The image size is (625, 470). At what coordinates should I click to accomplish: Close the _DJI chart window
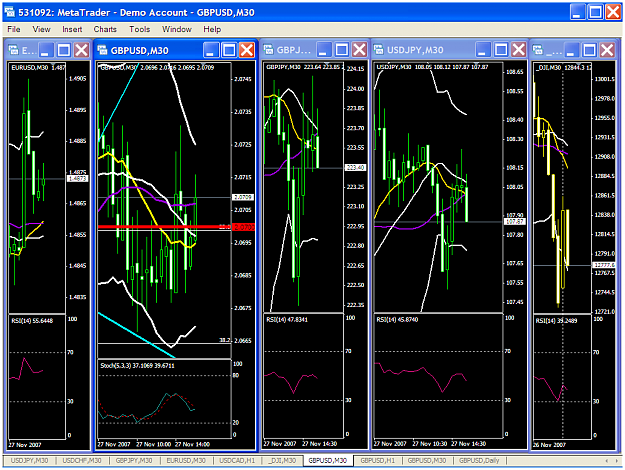607,50
